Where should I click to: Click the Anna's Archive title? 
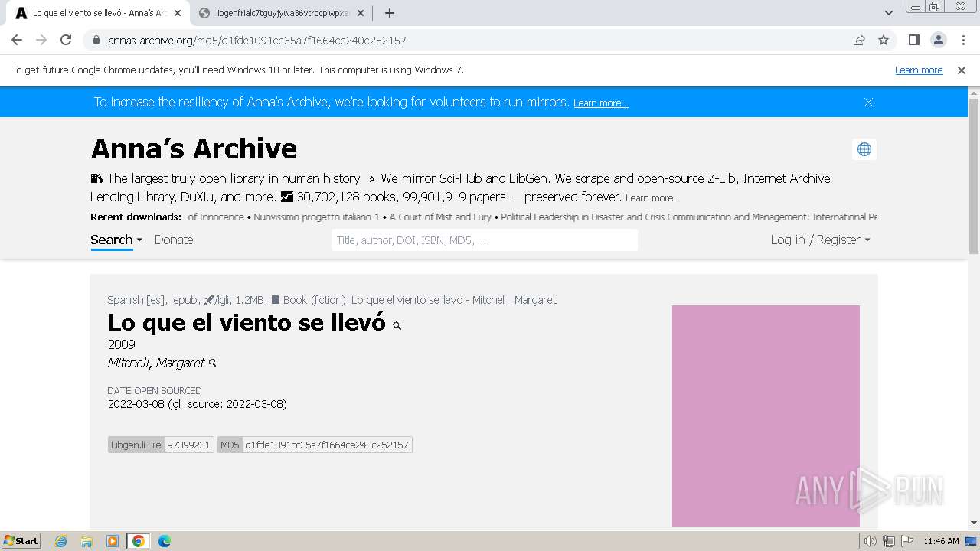(x=194, y=148)
